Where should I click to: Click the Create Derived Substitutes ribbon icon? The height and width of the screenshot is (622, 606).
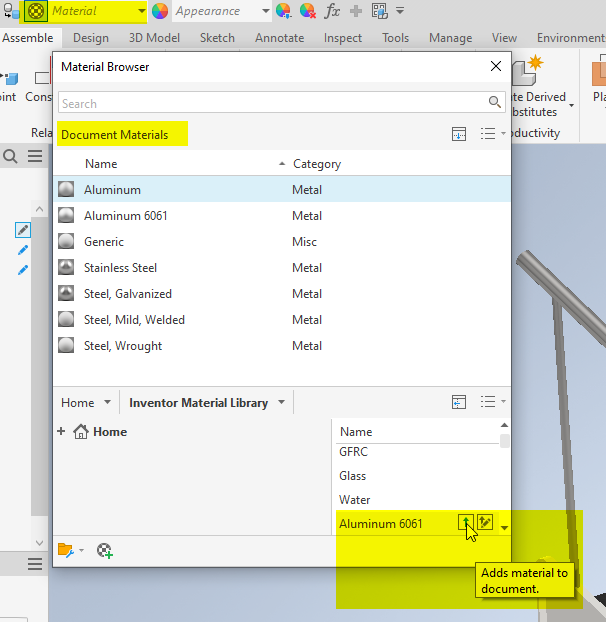[x=528, y=70]
